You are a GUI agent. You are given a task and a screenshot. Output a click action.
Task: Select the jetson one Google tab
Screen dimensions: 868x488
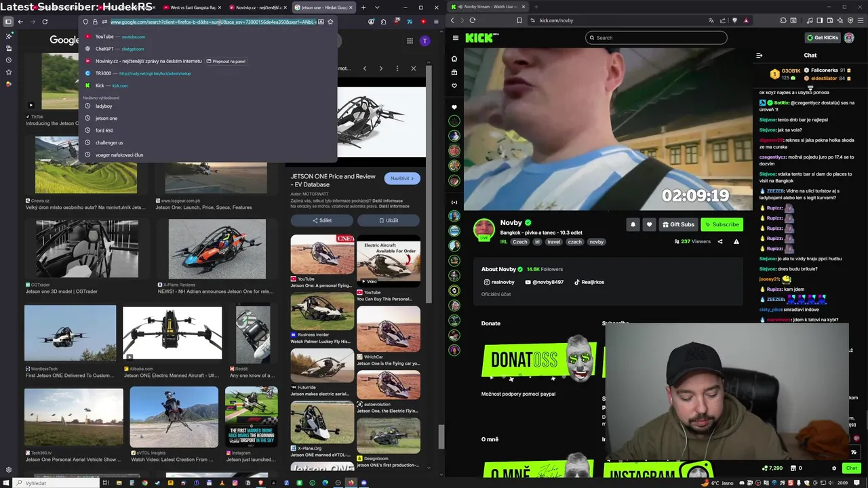(323, 7)
